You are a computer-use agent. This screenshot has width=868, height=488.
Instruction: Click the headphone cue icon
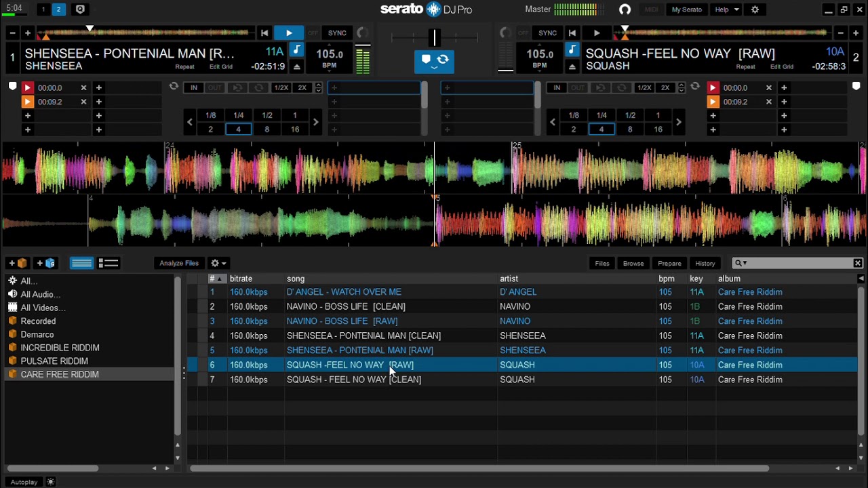625,9
